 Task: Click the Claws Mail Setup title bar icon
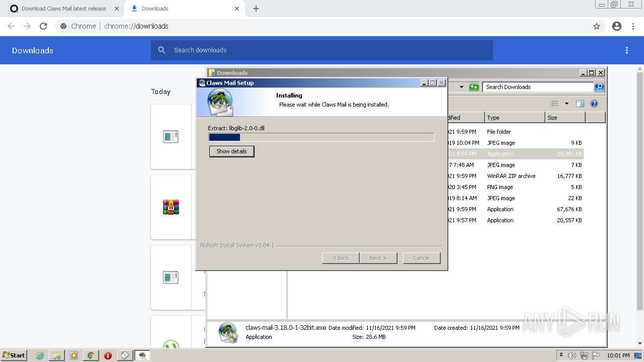pos(202,83)
